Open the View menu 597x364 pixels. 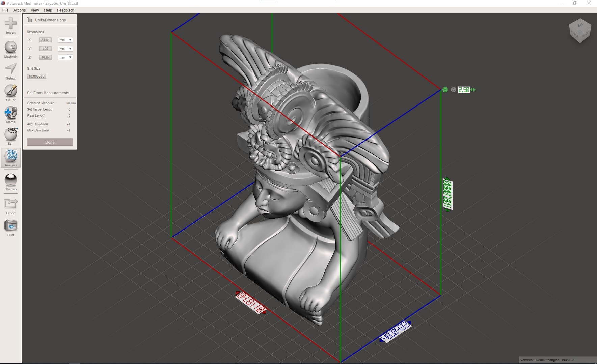pos(35,10)
